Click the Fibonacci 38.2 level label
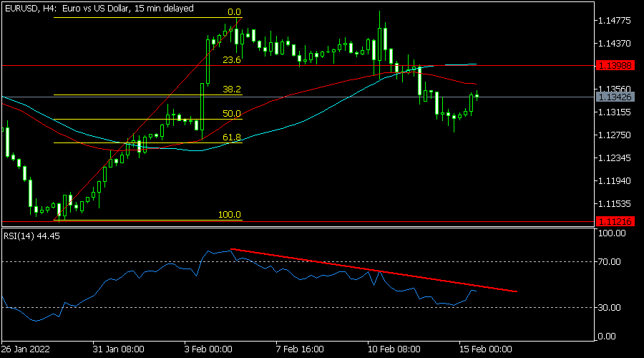The height and width of the screenshot is (358, 644). [x=232, y=89]
